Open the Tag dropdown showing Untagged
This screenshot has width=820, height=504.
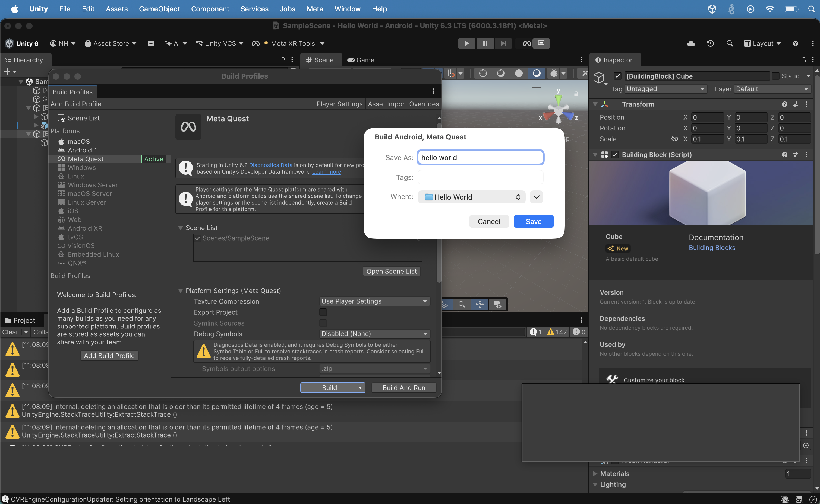666,89
